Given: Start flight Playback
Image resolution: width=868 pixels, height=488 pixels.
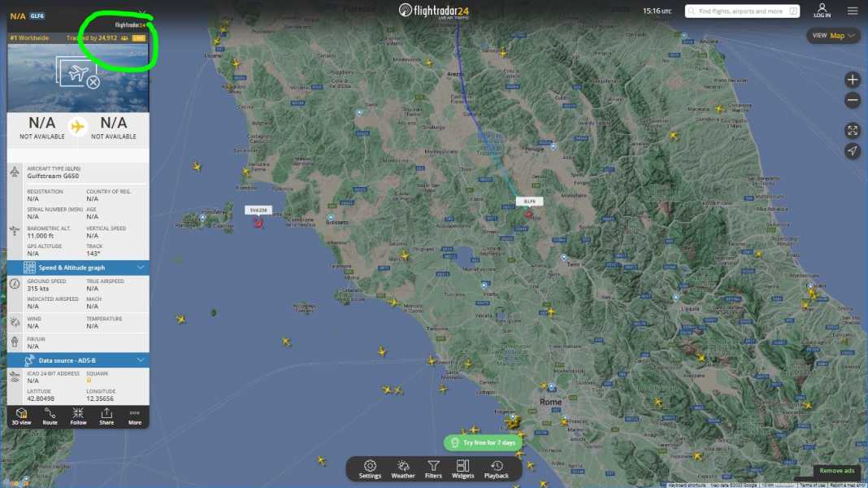Looking at the screenshot, I should [x=497, y=469].
